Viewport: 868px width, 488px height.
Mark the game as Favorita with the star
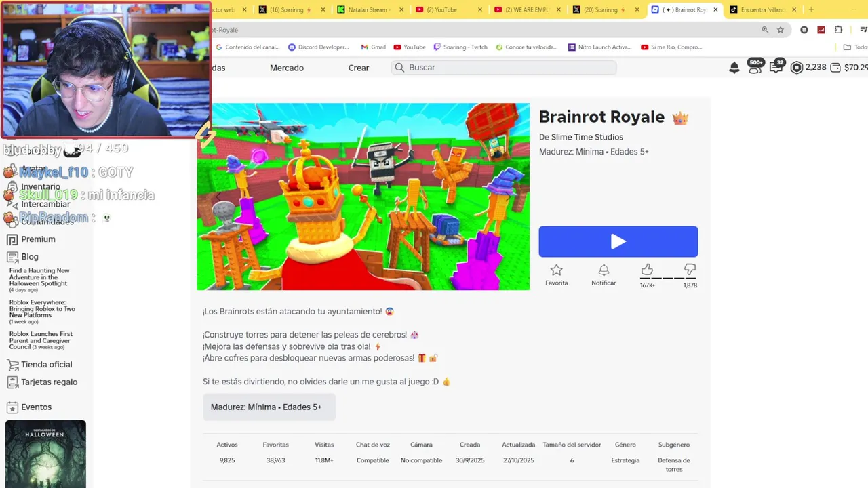pos(556,270)
